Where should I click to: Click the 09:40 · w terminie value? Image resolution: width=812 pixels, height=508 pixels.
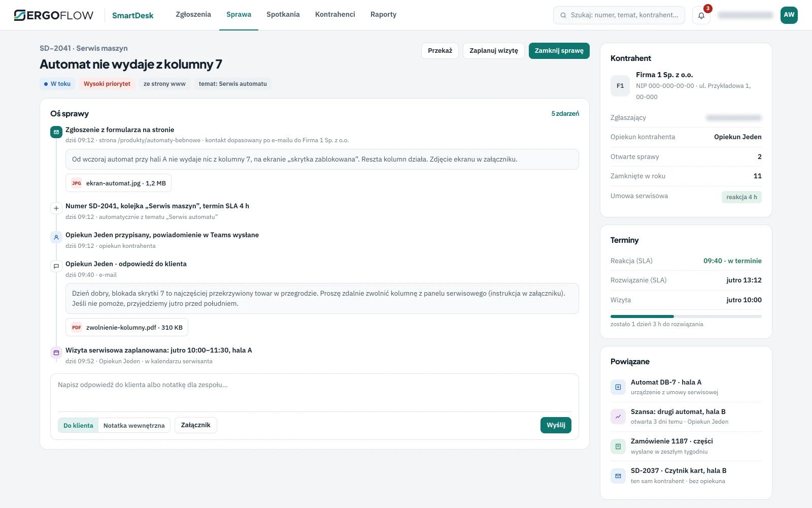[x=732, y=261]
